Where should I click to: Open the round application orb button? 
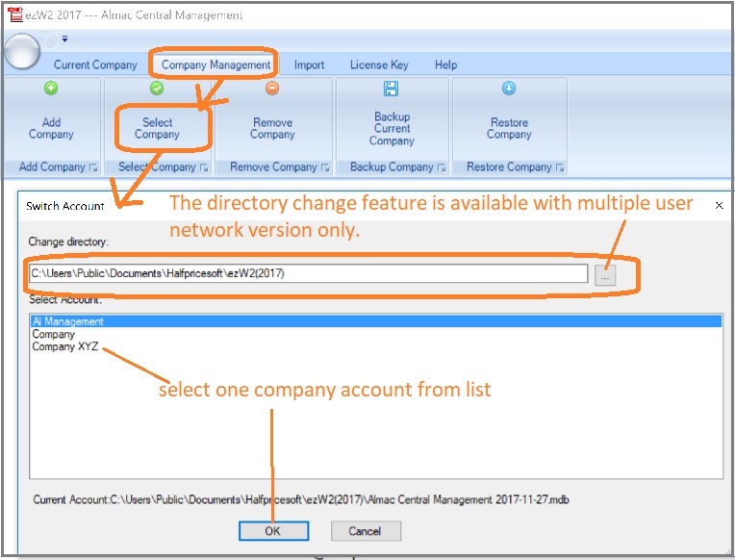click(x=22, y=50)
